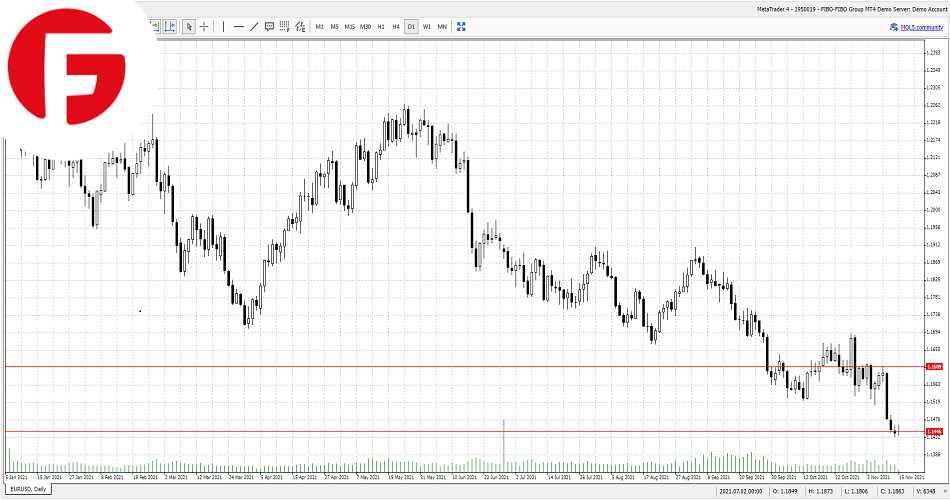This screenshot has width=950, height=500.
Task: Toggle the chart shift button
Action: coord(170,27)
